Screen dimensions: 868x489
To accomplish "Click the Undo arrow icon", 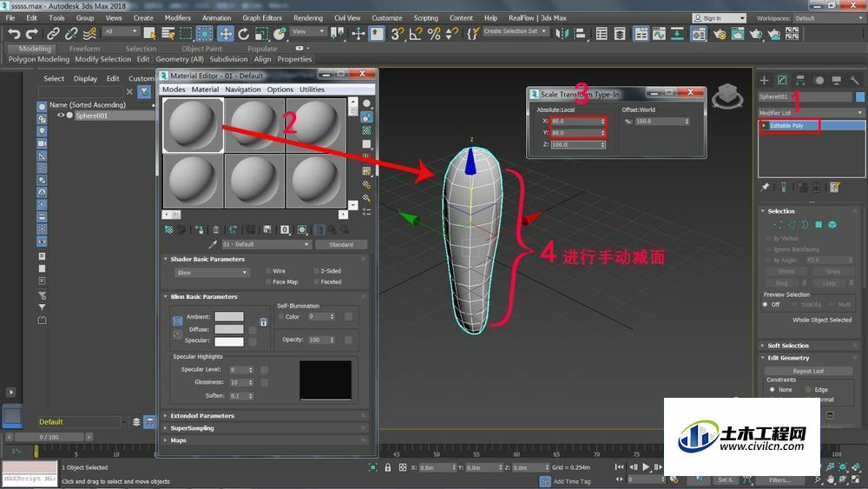I will (14, 34).
